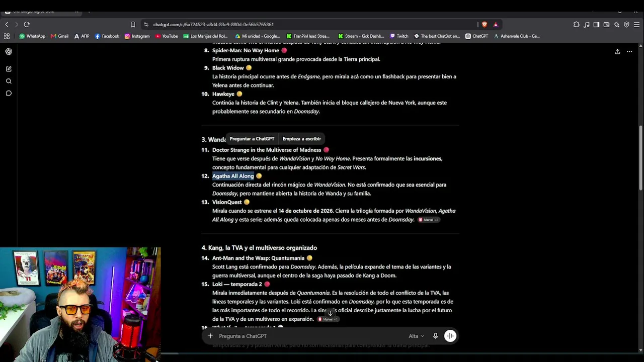The image size is (644, 362).
Task: Open the Mi unidad Google Drive bookmark
Action: tap(258, 36)
